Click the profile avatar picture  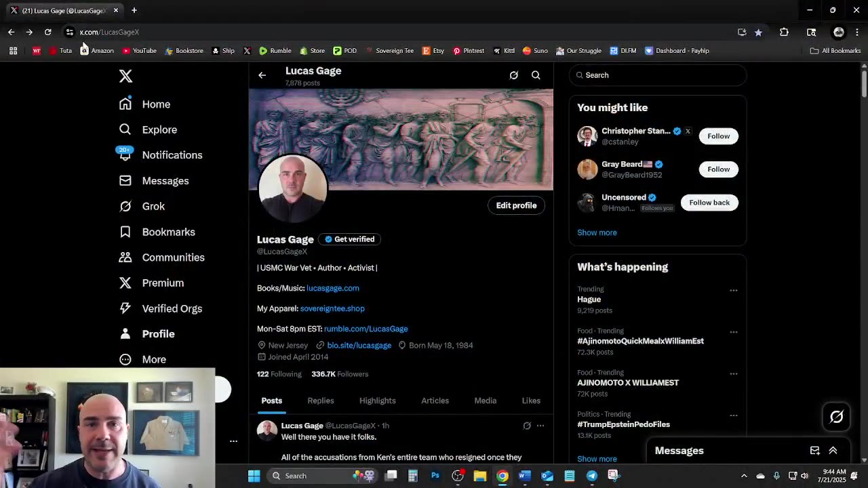(293, 188)
